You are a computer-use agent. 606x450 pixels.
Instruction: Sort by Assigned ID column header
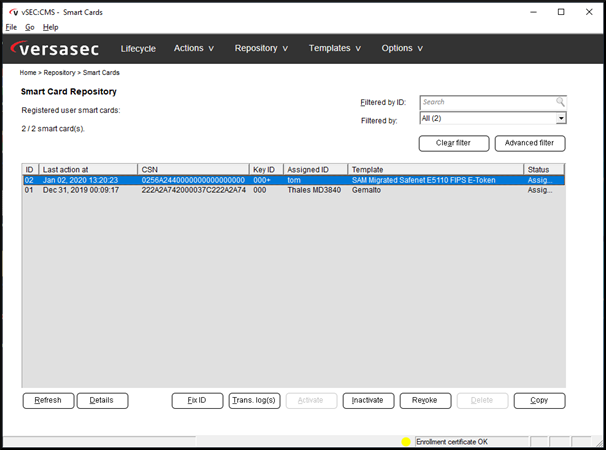[315, 170]
